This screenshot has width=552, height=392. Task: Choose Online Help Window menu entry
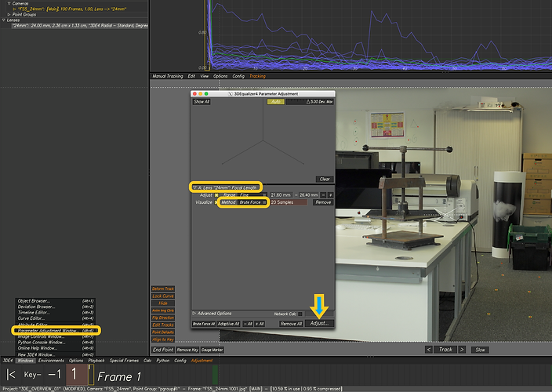tap(55, 348)
